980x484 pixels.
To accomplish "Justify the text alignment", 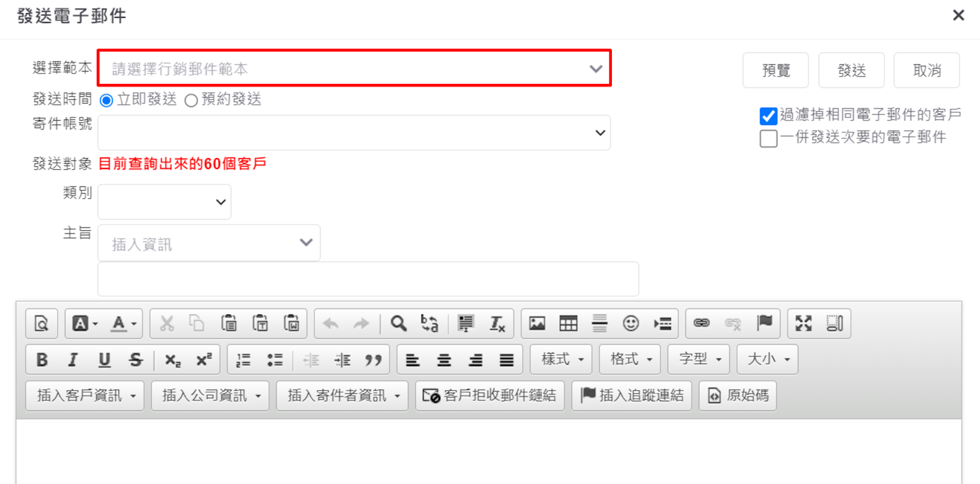I will point(507,360).
